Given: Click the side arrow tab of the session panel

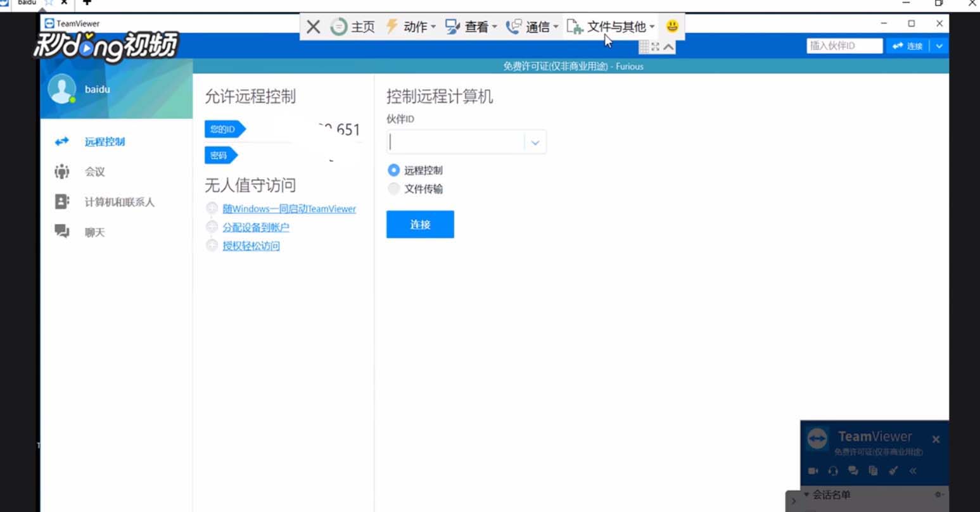Looking at the screenshot, I should coord(793,501).
